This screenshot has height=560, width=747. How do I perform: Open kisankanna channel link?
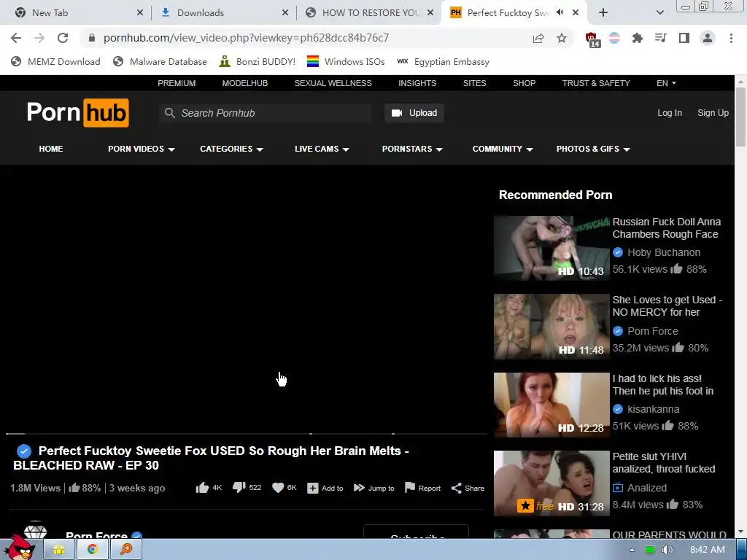click(653, 409)
